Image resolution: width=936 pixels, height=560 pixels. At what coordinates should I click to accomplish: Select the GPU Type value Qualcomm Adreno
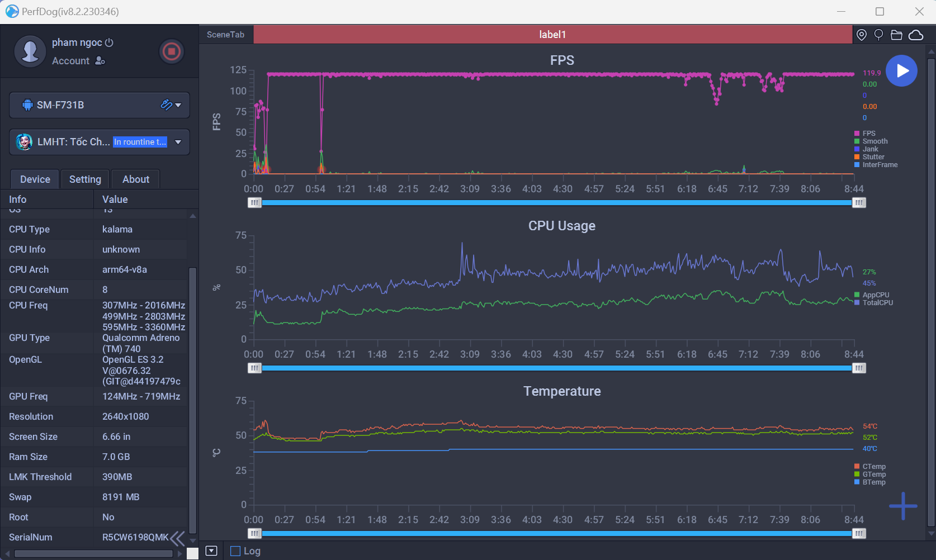click(141, 343)
